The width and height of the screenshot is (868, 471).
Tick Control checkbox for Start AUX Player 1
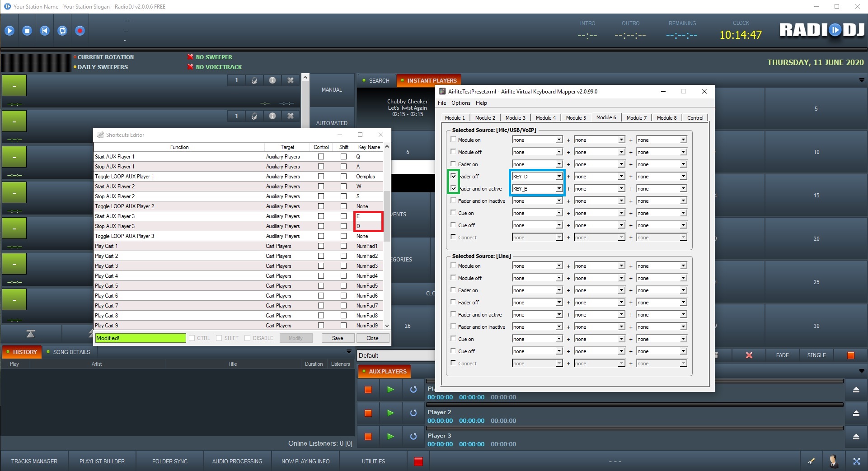tap(321, 157)
